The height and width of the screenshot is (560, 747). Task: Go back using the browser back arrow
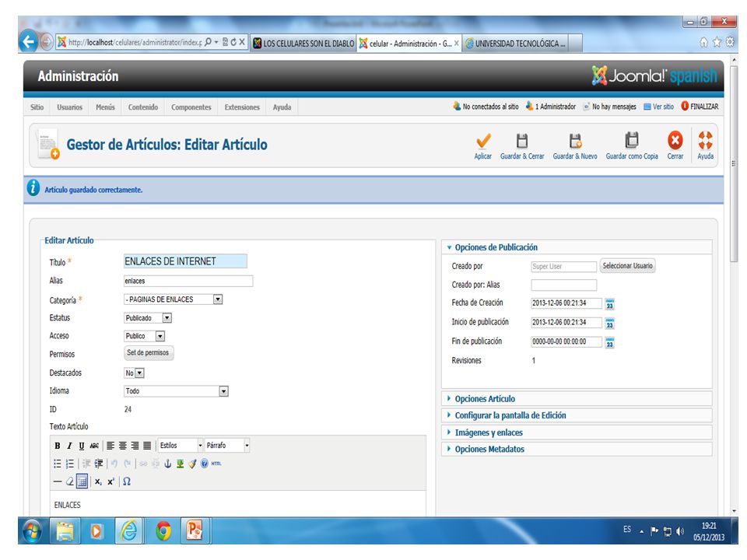[29, 42]
